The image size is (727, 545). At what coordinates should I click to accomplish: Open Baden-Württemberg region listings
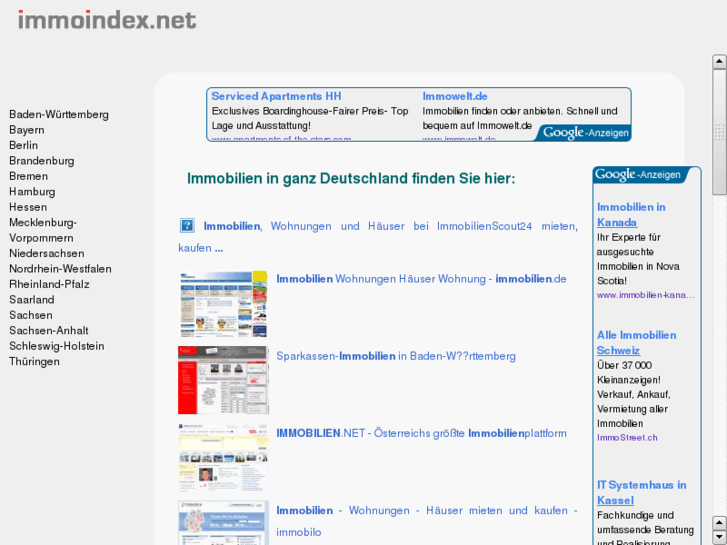pyautogui.click(x=59, y=115)
